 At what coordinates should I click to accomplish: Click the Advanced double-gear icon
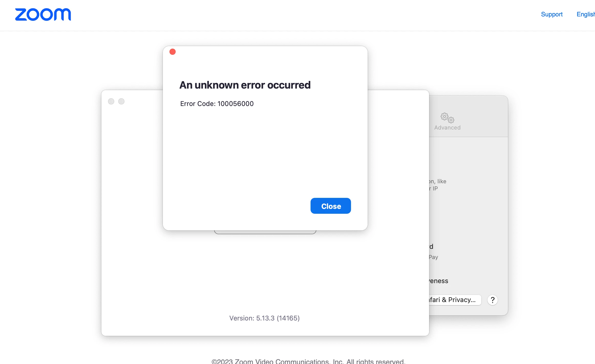click(447, 118)
